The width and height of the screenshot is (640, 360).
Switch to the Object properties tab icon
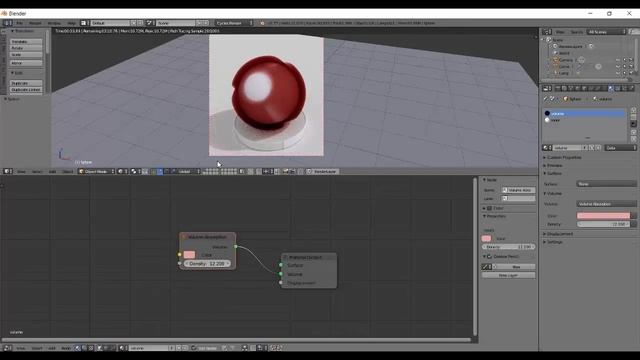click(x=584, y=88)
